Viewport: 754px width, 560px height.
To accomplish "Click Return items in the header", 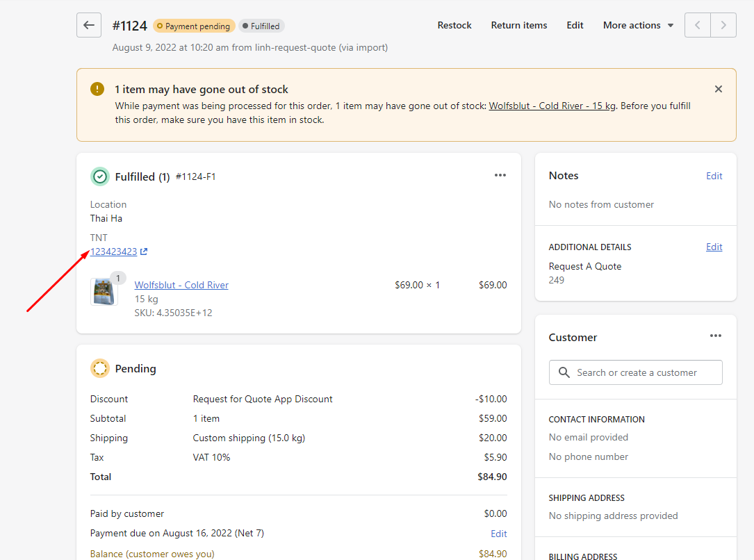I will 519,25.
